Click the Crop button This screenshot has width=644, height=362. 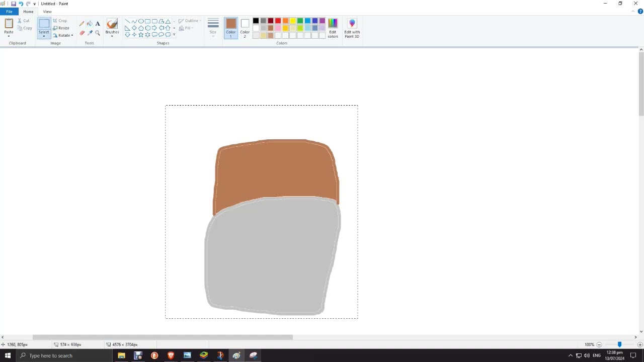(60, 21)
